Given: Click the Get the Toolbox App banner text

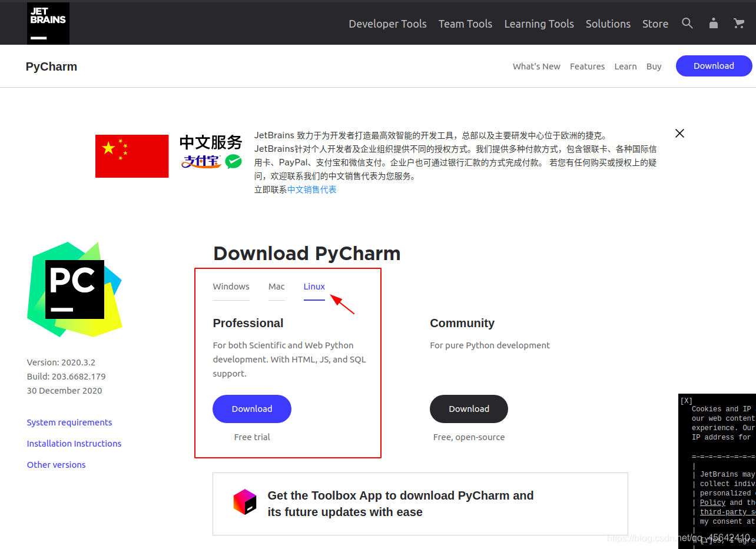Looking at the screenshot, I should coord(400,504).
